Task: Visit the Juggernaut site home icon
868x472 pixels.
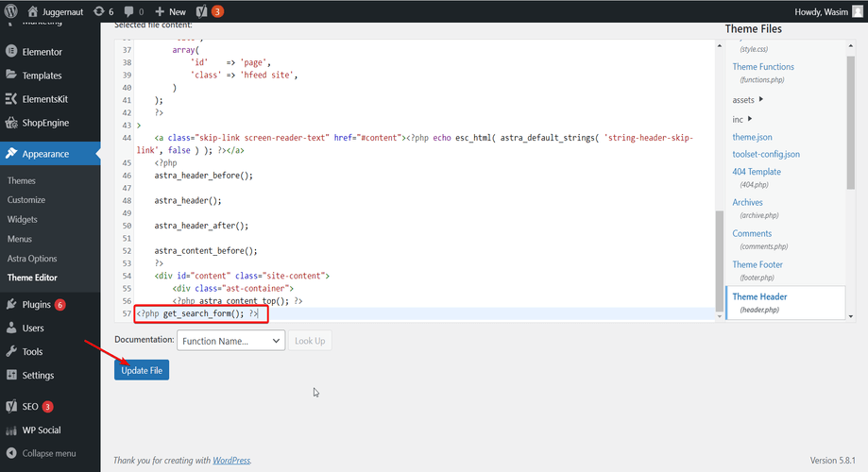Action: (x=33, y=11)
